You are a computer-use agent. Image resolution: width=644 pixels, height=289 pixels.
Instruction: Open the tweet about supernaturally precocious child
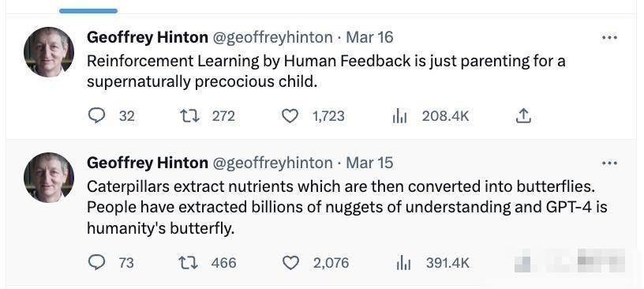tap(326, 72)
